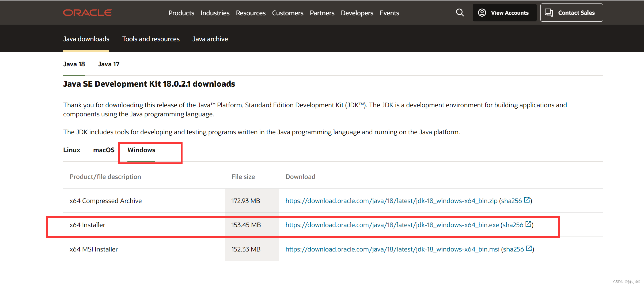
Task: Click the account profile icon in View Accounts
Action: point(482,13)
